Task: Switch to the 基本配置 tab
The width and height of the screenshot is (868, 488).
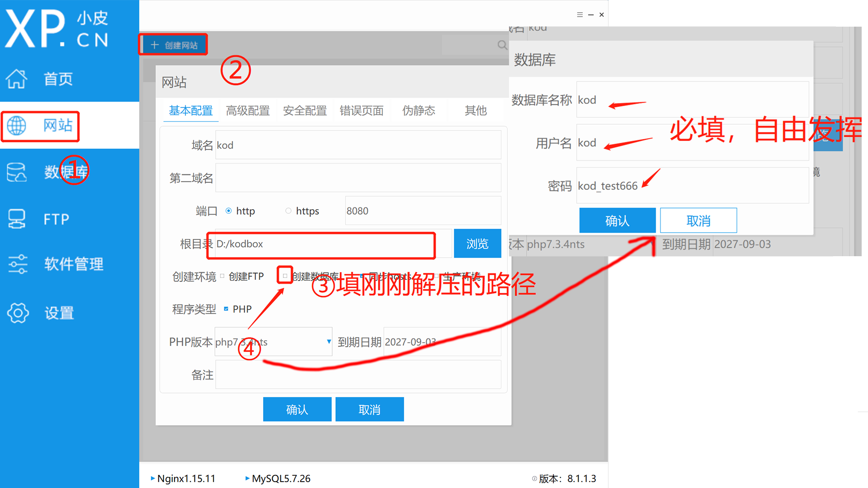Action: tap(191, 111)
